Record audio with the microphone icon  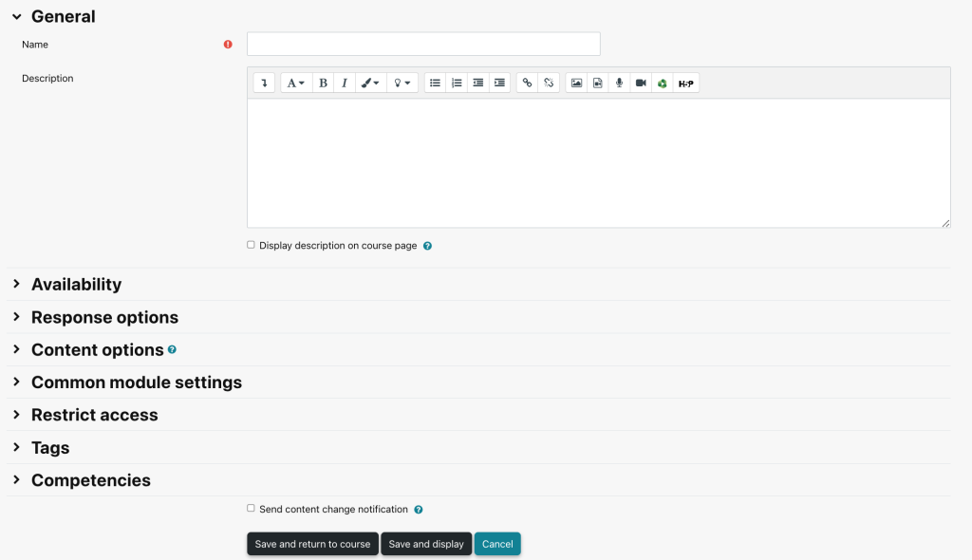[619, 84]
